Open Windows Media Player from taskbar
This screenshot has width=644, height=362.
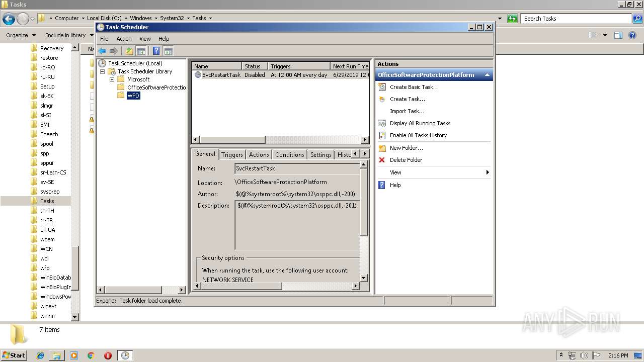[74, 355]
